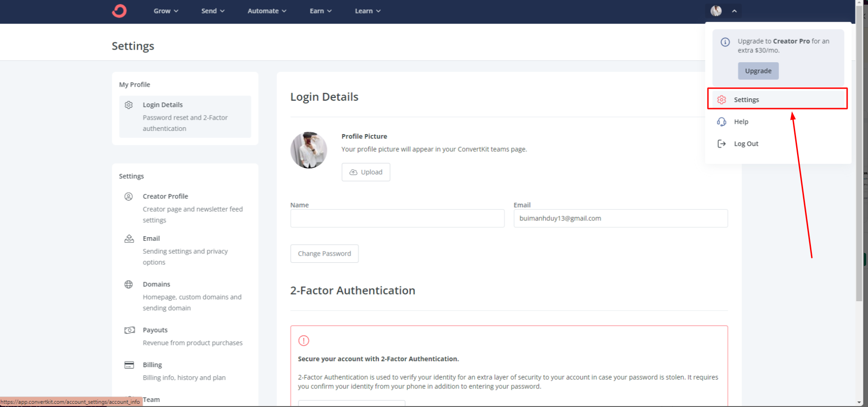Screen dimensions: 868x407
Task: Choose Log Out from the account menu
Action: point(746,144)
